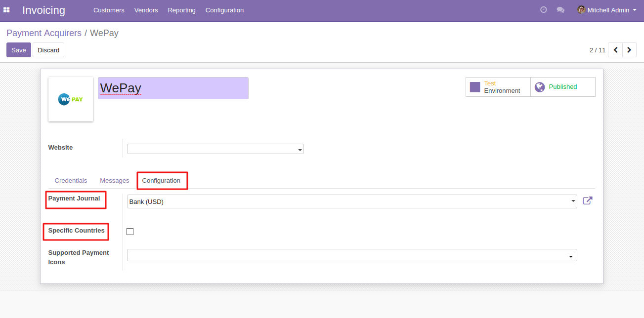Open the top Configuration menu

pyautogui.click(x=224, y=10)
